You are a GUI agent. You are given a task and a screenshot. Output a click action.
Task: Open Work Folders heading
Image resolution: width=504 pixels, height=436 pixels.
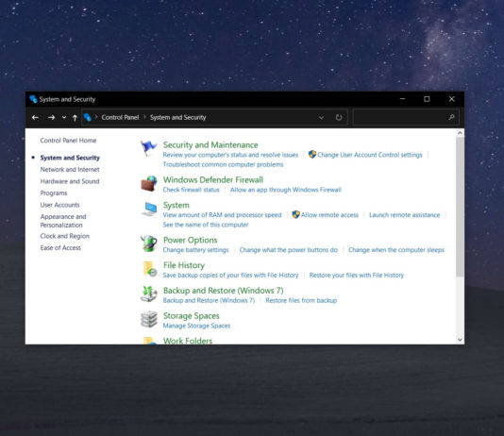pos(188,341)
